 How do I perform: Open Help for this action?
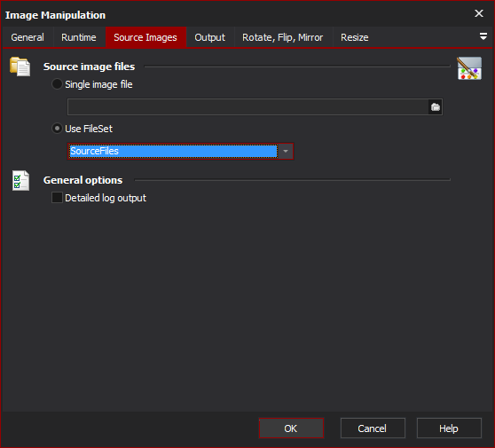(x=449, y=428)
